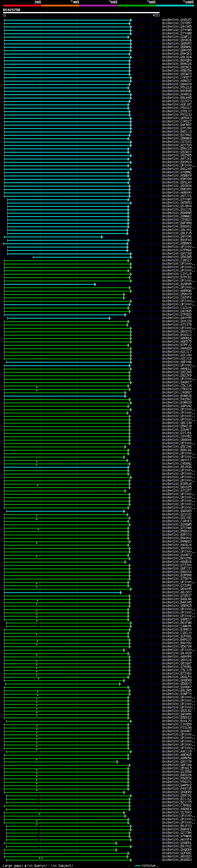Viewport: 197px width, 868px height.
Task: Open hit UniRef100_Q7Y0W9
Action: [177, 30]
